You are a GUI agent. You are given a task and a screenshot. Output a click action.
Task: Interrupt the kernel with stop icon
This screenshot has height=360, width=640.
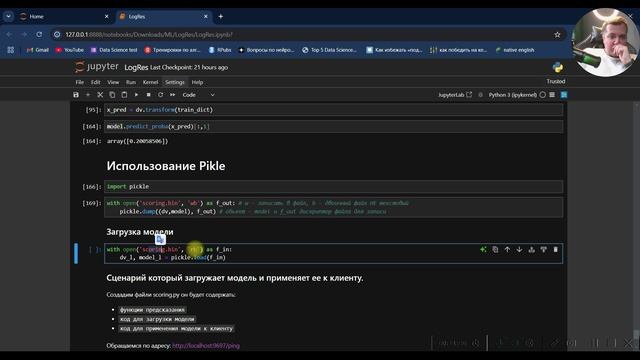pos(149,95)
